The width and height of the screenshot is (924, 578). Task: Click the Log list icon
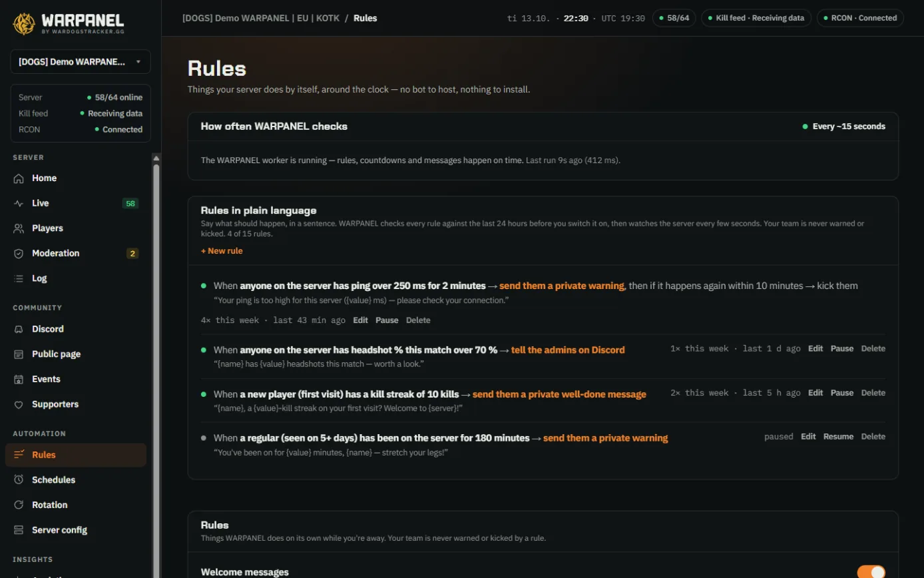19,278
